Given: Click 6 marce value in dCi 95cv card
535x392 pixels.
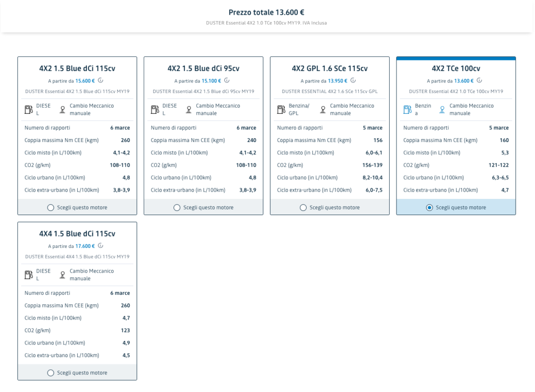Looking at the screenshot, I should click(x=247, y=128).
